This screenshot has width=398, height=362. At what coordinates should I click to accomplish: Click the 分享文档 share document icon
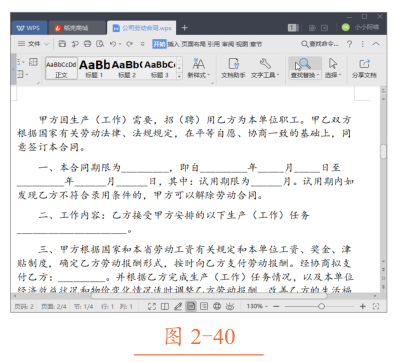(364, 68)
